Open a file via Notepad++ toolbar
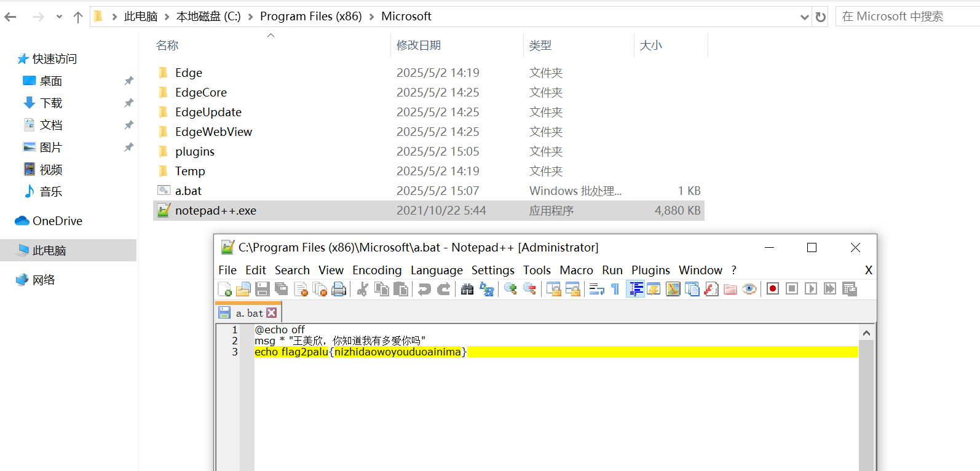 [243, 289]
